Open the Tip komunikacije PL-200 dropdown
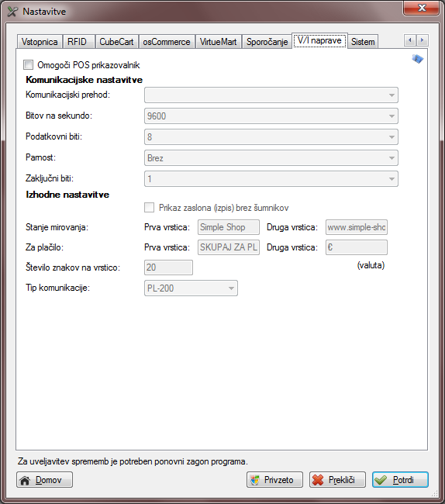This screenshot has width=445, height=504. pos(191,288)
